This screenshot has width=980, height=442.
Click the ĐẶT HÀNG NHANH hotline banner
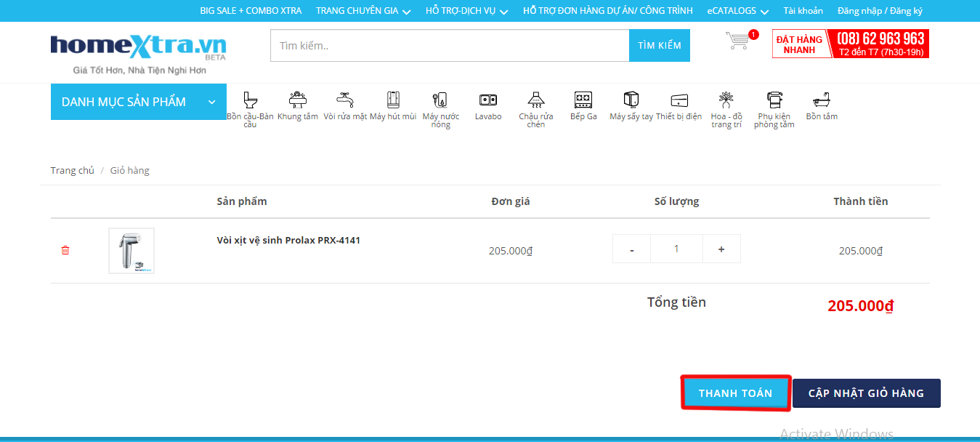tap(851, 44)
